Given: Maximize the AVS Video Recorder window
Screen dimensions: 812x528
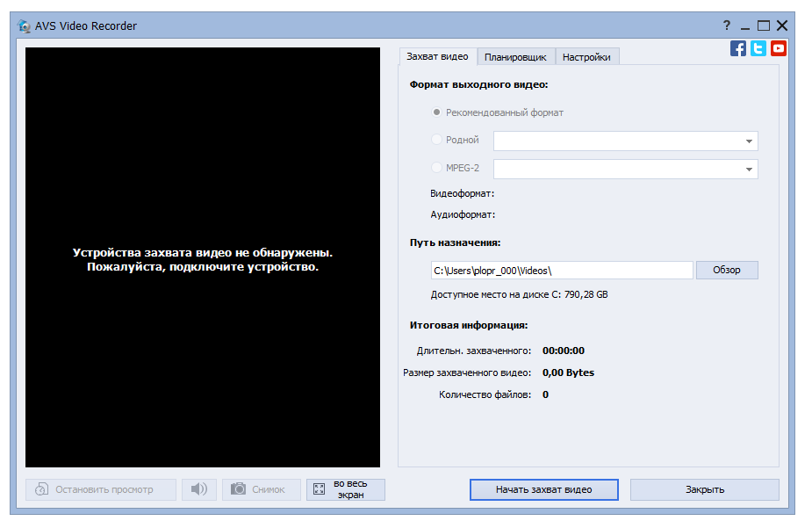Looking at the screenshot, I should 764,25.
